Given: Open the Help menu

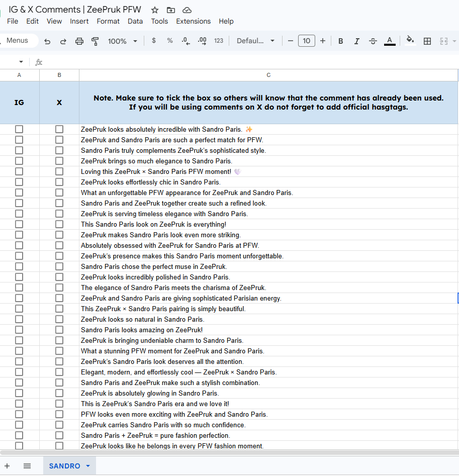Looking at the screenshot, I should 226,21.
